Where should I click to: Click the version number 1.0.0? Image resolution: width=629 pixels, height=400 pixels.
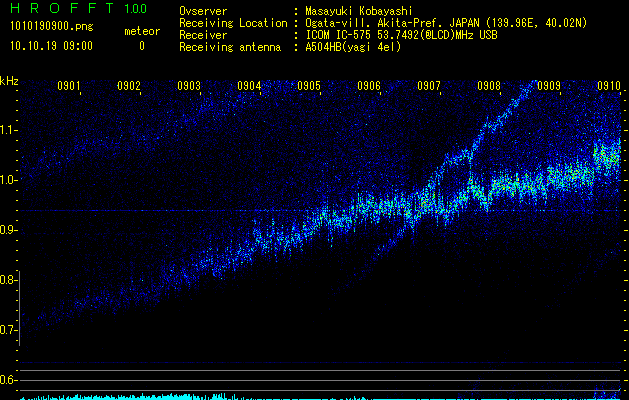(x=136, y=8)
